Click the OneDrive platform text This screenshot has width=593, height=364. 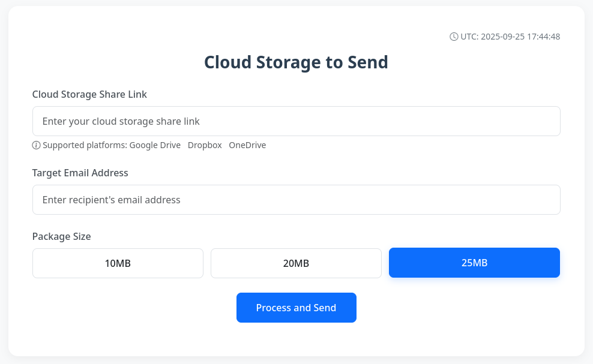pyautogui.click(x=247, y=145)
